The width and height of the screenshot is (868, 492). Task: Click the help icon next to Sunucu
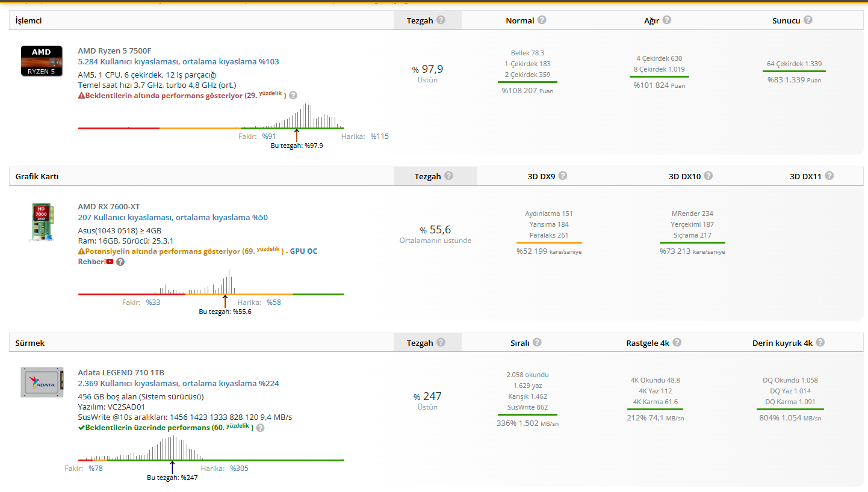(808, 20)
